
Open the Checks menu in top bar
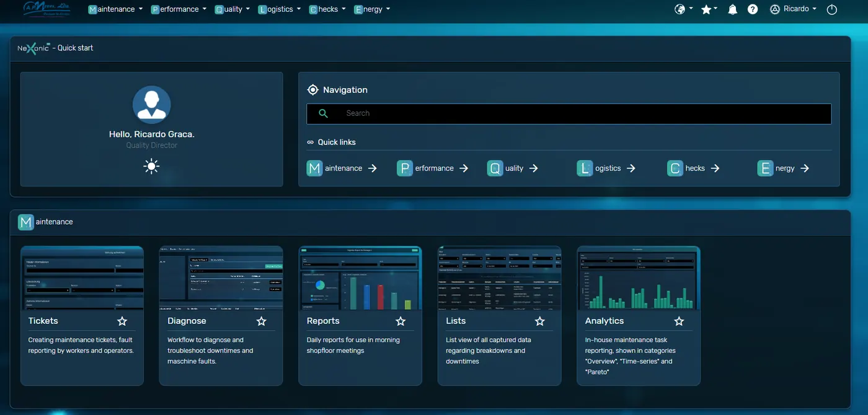[x=327, y=9]
